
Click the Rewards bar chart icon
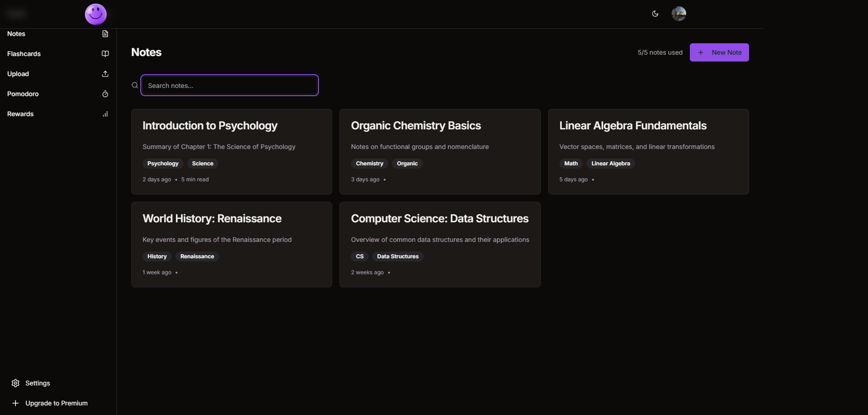pyautogui.click(x=105, y=114)
